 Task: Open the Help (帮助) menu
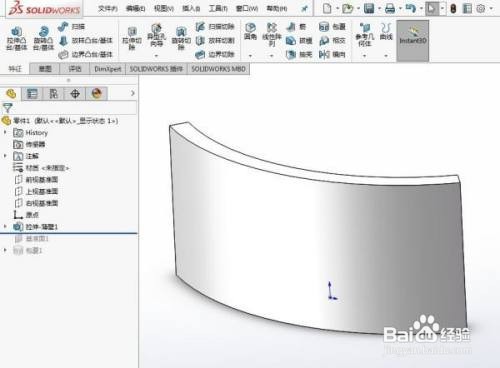pyautogui.click(x=277, y=9)
